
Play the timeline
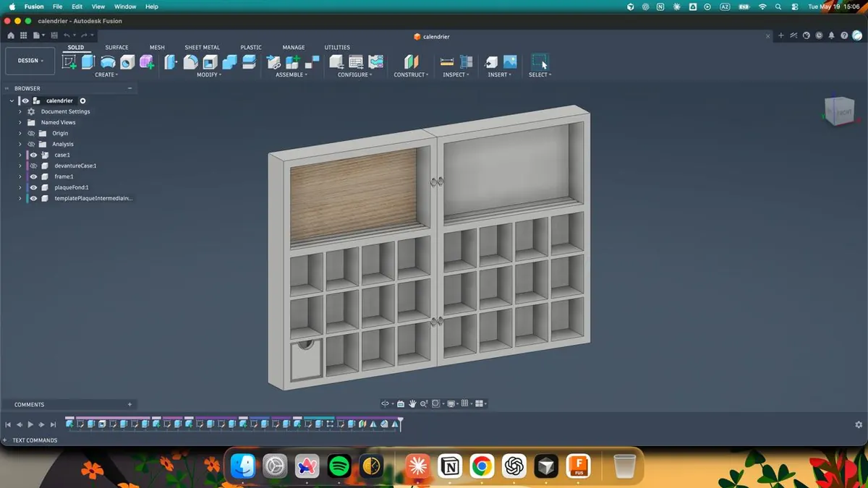pos(30,424)
